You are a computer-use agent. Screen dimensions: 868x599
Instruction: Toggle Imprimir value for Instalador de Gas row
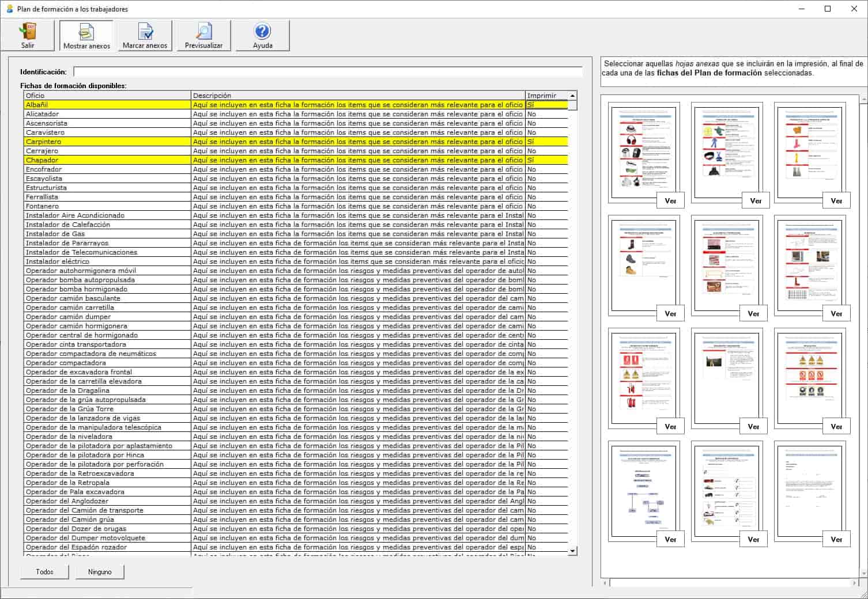(x=546, y=234)
